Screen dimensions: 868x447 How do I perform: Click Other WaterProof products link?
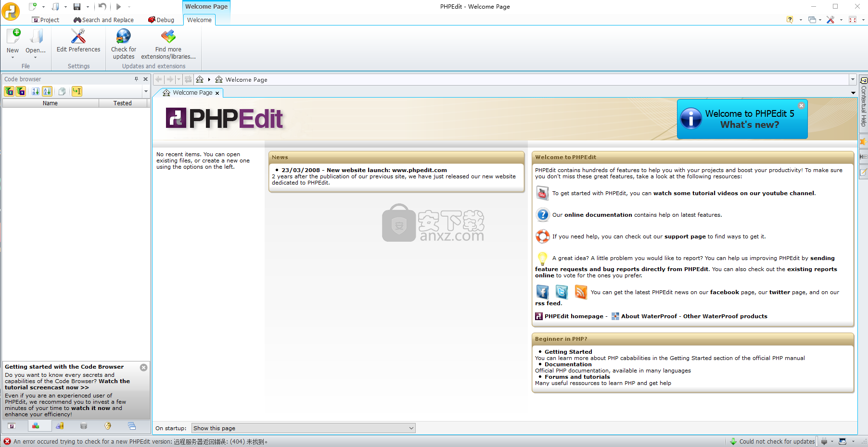[x=725, y=316]
